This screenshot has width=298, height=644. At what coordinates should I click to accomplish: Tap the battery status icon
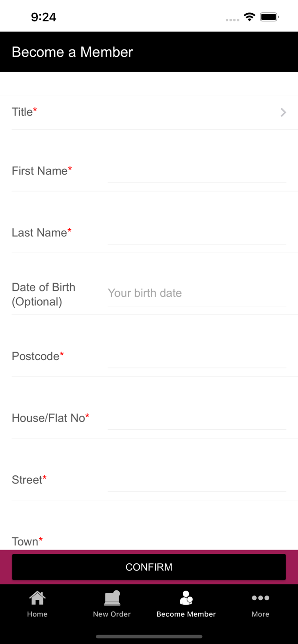click(270, 17)
